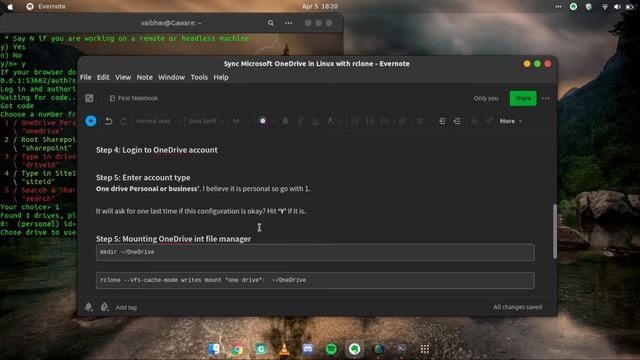Insert a checklist
Viewport: 640px width, 360px height.
click(385, 121)
